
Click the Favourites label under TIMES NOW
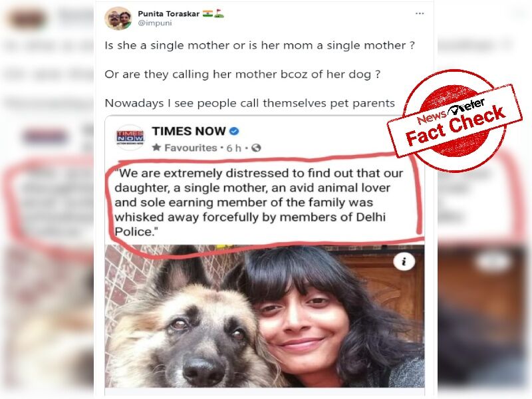191,148
